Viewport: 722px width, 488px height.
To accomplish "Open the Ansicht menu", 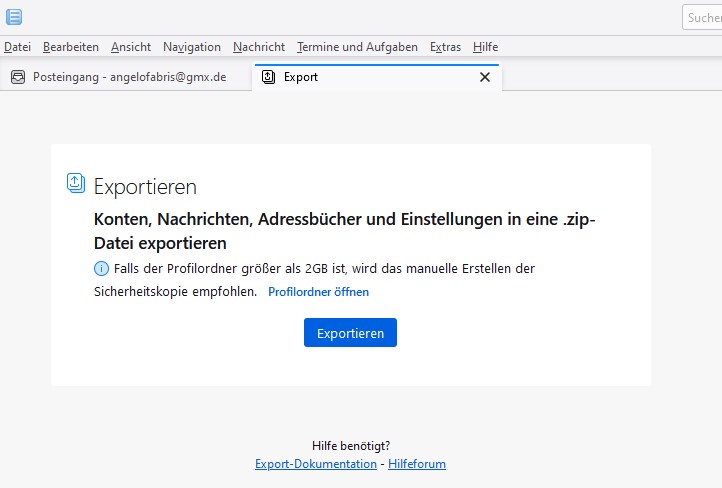I will (131, 47).
